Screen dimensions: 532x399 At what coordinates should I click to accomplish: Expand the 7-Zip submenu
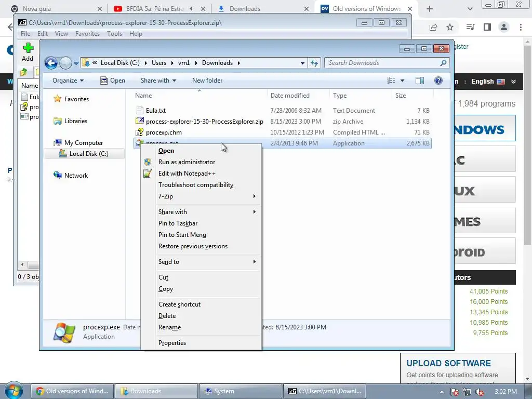(x=201, y=196)
